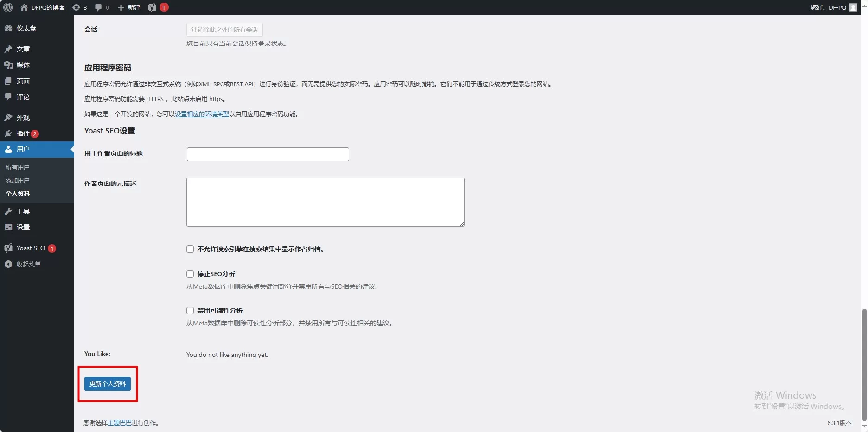Click the user avatar in the admin bar
868x432 pixels.
coord(853,7)
